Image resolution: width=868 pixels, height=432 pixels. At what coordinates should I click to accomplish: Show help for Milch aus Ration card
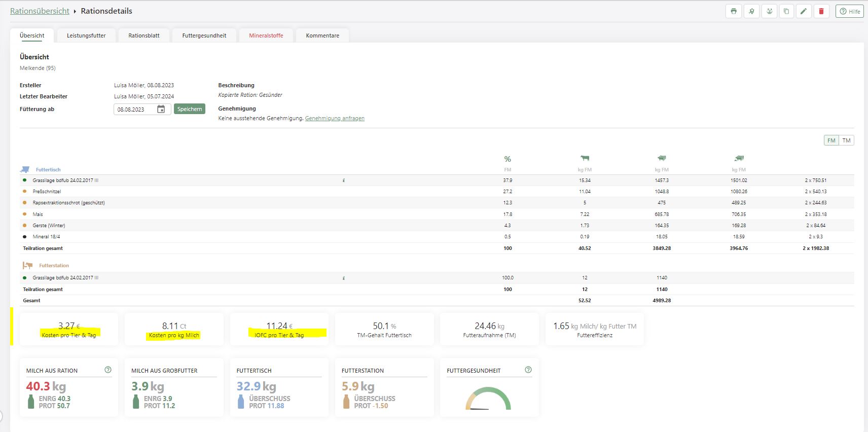point(108,370)
